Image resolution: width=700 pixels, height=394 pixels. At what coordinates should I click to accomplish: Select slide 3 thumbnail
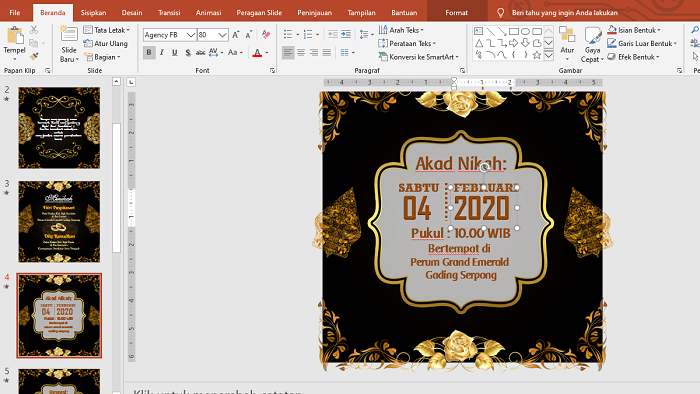coord(59,221)
